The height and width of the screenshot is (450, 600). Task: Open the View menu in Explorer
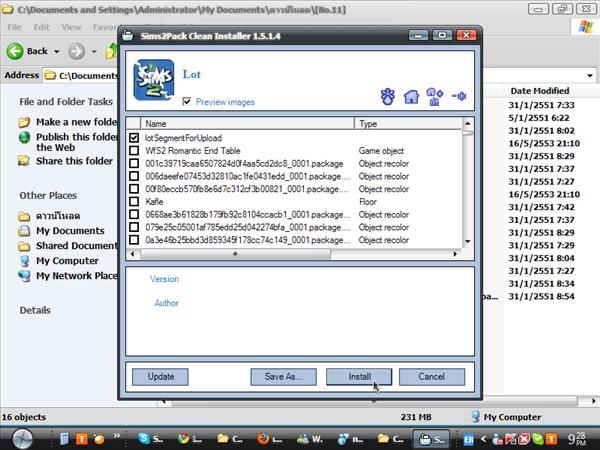71,27
